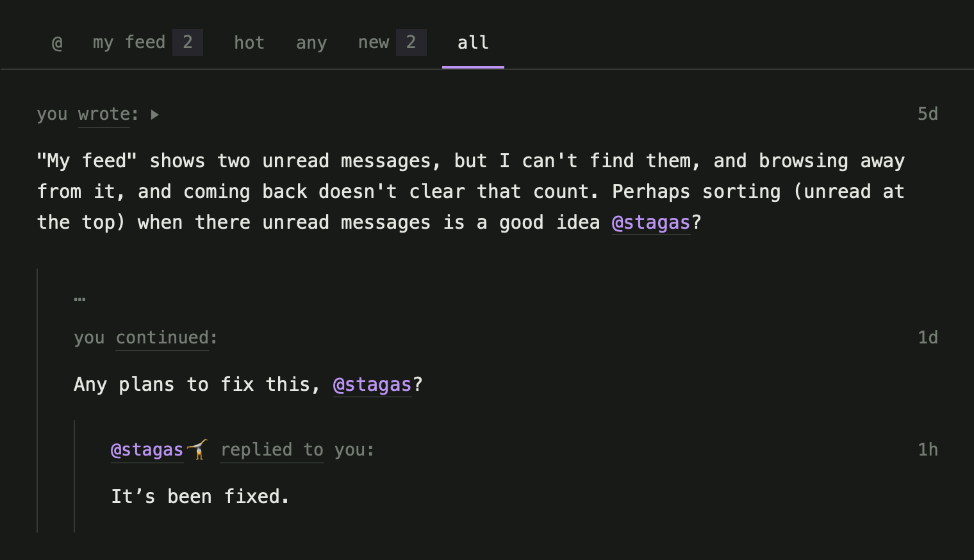Expand the collapsed '…' hidden replies
Image resolution: width=974 pixels, height=560 pixels.
79,299
